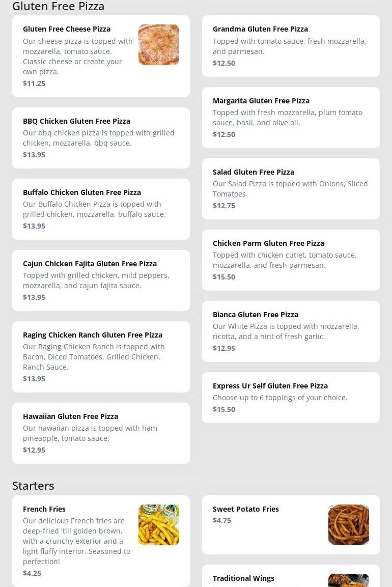The image size is (392, 587).
Task: Select BBQ Chicken Gluten Free Pizza
Action: [101, 137]
